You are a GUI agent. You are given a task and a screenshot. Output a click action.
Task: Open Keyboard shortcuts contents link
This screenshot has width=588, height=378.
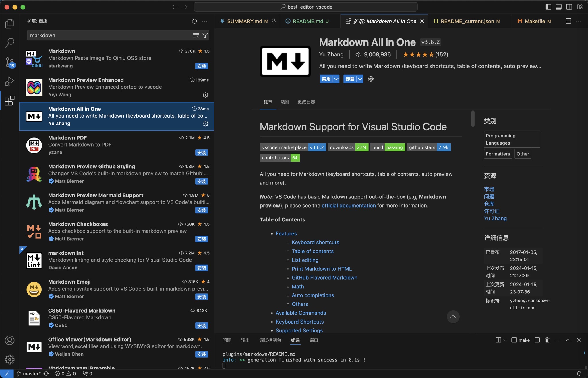315,243
